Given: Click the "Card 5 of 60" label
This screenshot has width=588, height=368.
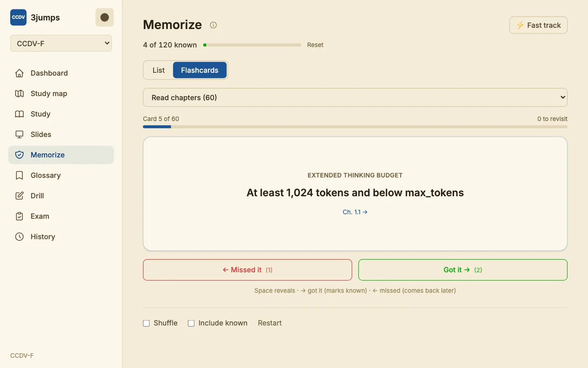Looking at the screenshot, I should tap(161, 119).
